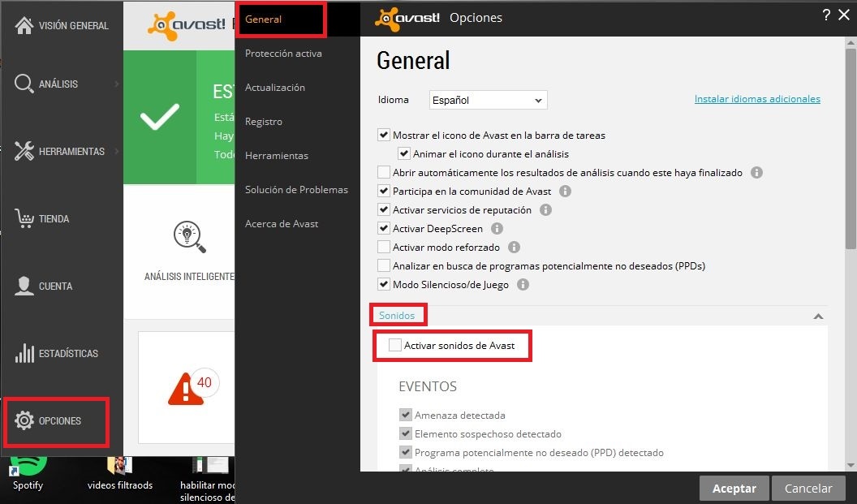Open Tienda shopping cart icon

pos(24,218)
